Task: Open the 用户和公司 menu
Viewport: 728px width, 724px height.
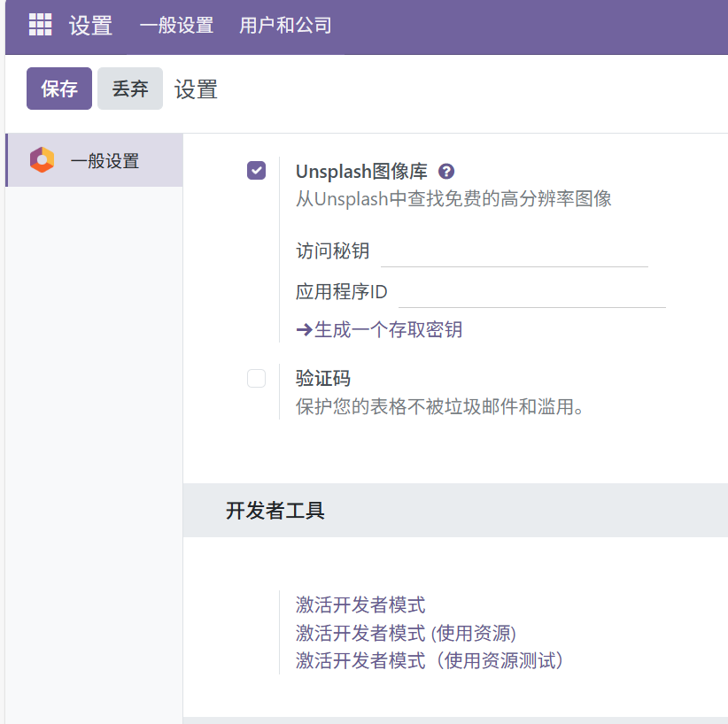Action: (285, 26)
